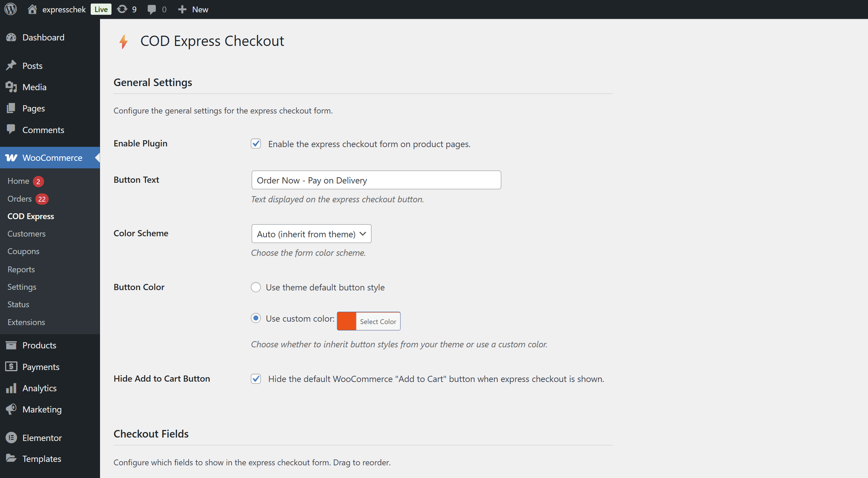This screenshot has width=868, height=478.
Task: Open the Color Scheme dropdown
Action: (x=311, y=234)
